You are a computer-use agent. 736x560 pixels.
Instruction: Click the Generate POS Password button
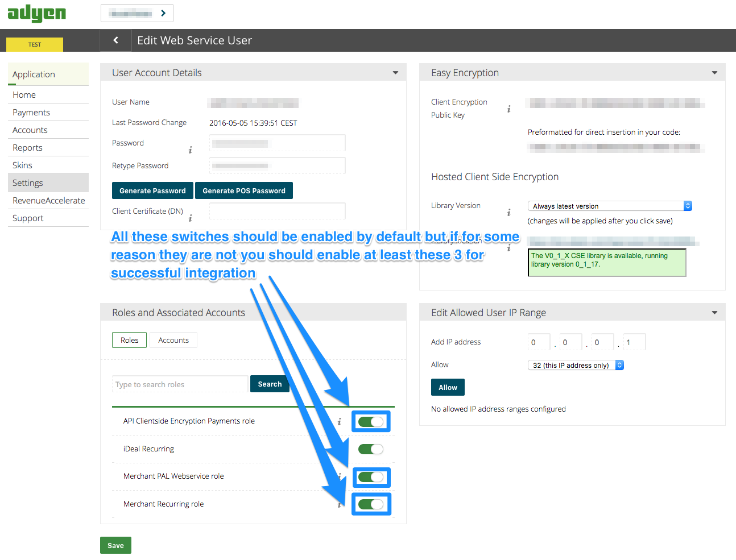click(244, 191)
